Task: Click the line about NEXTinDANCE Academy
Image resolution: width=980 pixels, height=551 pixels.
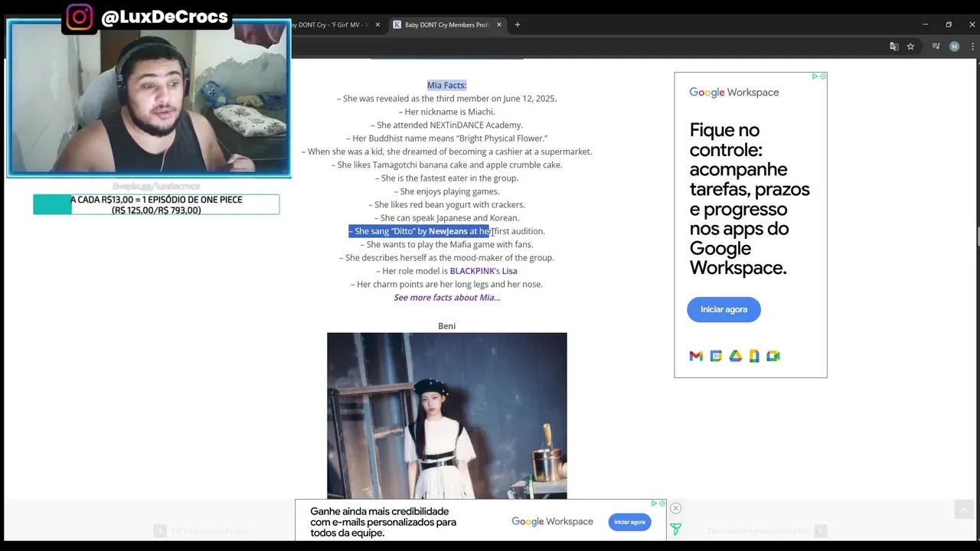Action: (447, 125)
